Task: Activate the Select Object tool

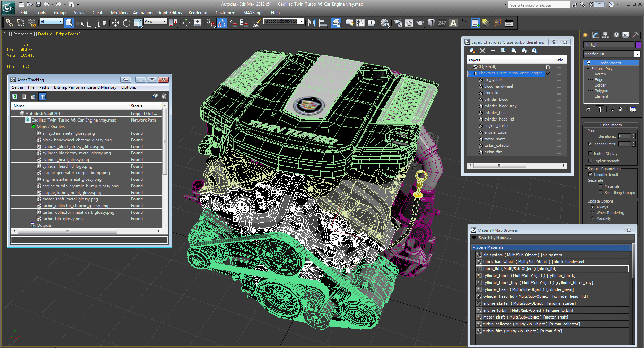Action: click(69, 23)
